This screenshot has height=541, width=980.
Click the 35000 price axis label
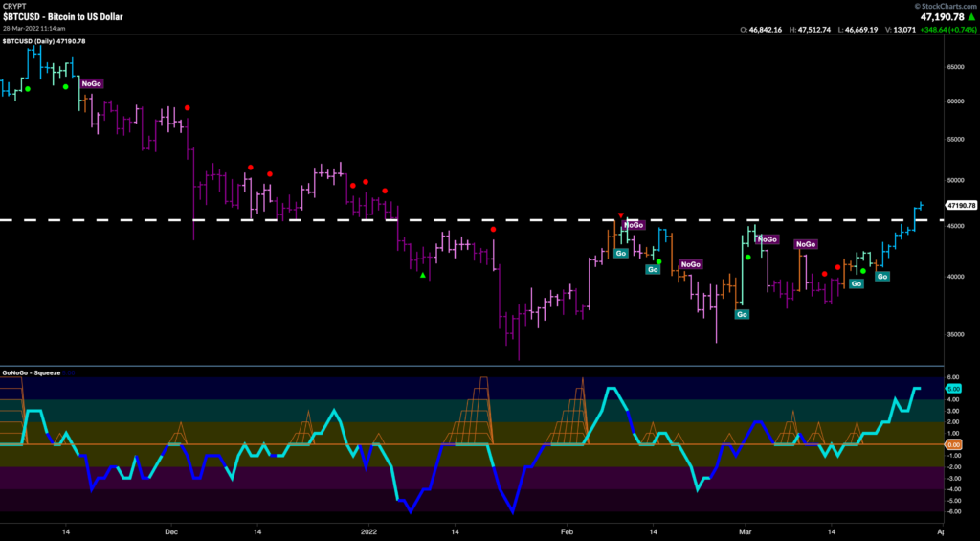(x=956, y=334)
